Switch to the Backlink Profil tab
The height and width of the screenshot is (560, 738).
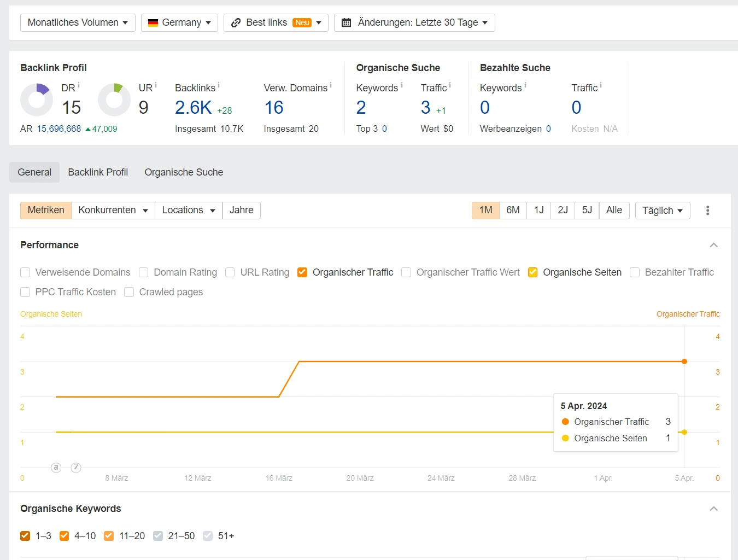(98, 172)
